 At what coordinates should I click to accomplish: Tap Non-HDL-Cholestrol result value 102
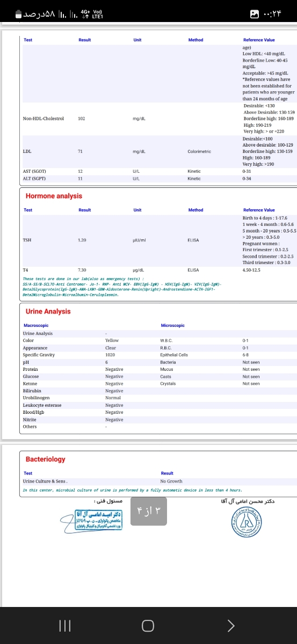tap(81, 118)
